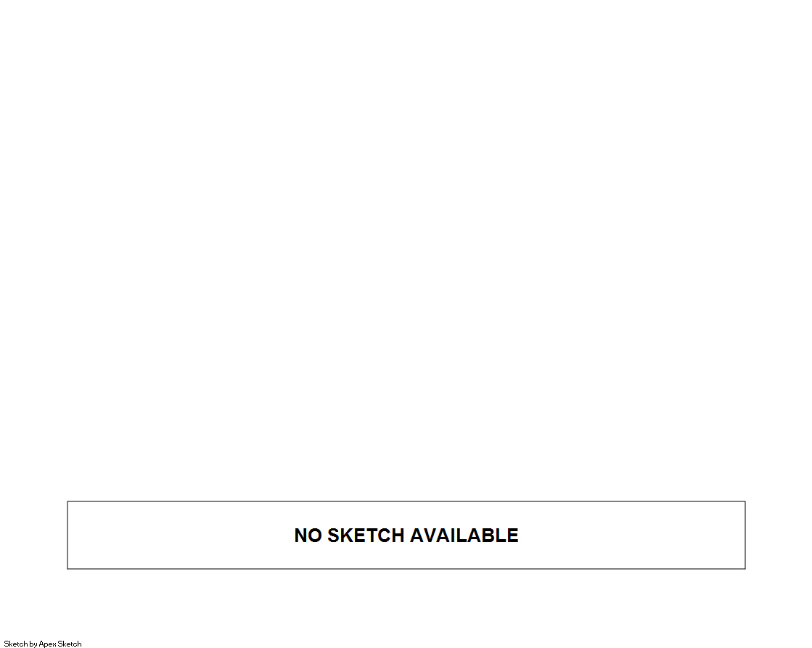This screenshot has height=648, width=812.
Task: Click the Sketch by Apex Sketch caption
Action: click(43, 644)
